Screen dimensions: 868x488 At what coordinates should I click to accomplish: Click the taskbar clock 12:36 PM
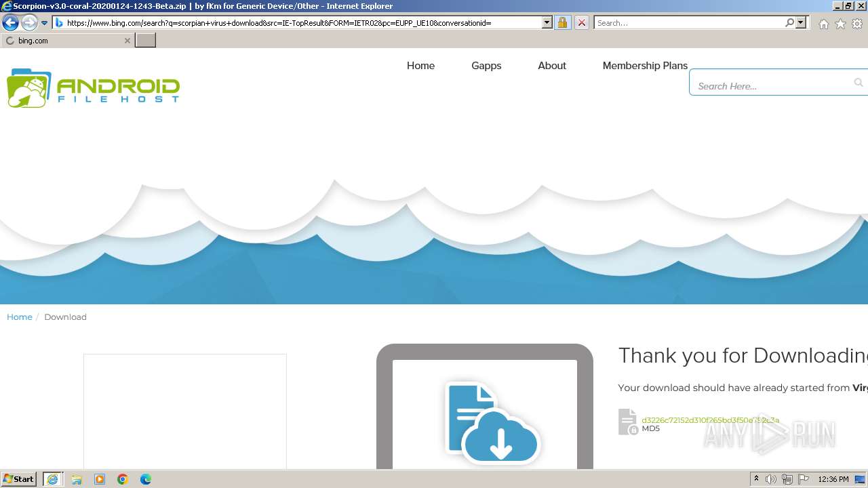pyautogui.click(x=833, y=479)
